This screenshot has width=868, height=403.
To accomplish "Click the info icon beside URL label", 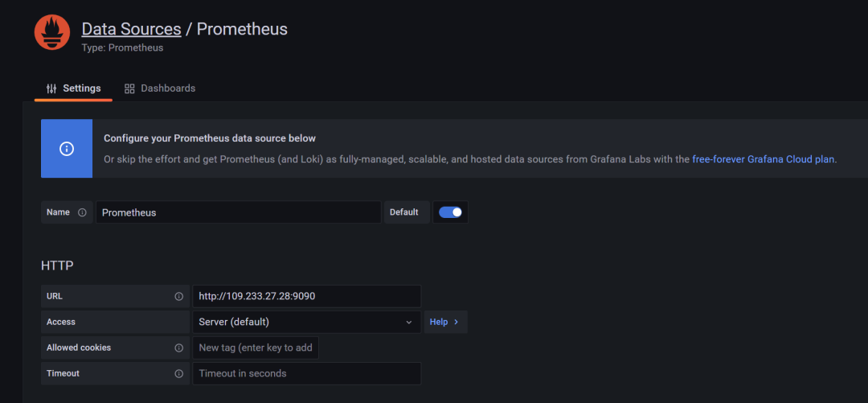I will (x=178, y=296).
